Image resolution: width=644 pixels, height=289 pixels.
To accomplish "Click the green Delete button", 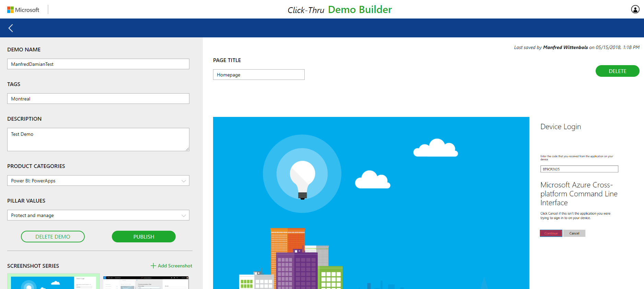I will tap(617, 71).
